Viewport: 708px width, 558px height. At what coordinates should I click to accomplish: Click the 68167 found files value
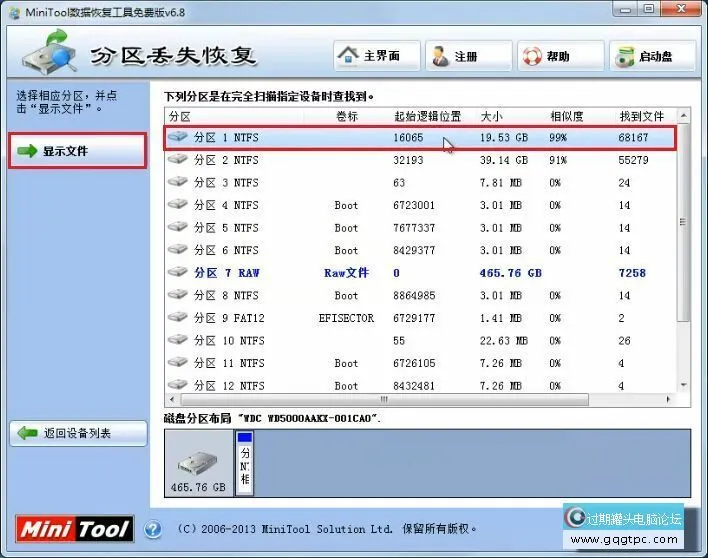coord(633,137)
